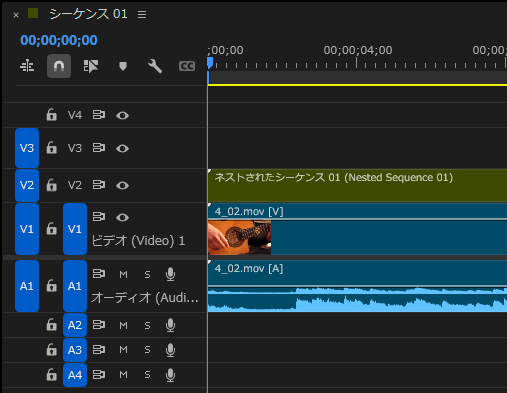Viewport: 507px width, 393px height.
Task: Toggle A3 track targeting button
Action: point(75,350)
